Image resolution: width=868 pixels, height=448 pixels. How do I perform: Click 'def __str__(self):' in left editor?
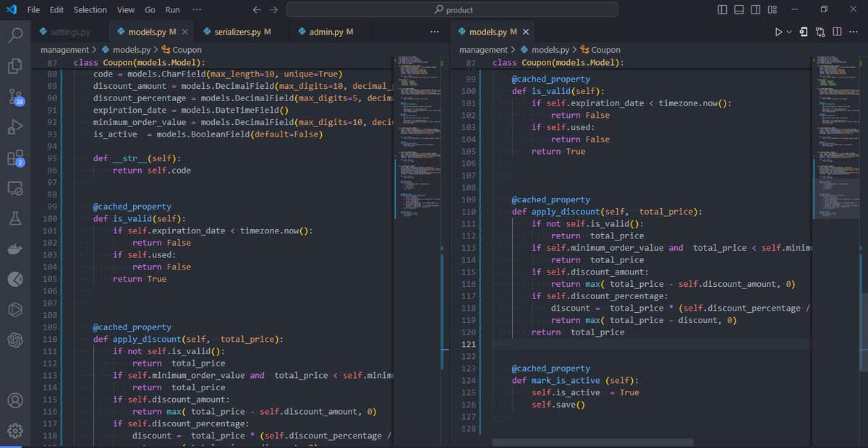[x=137, y=158]
